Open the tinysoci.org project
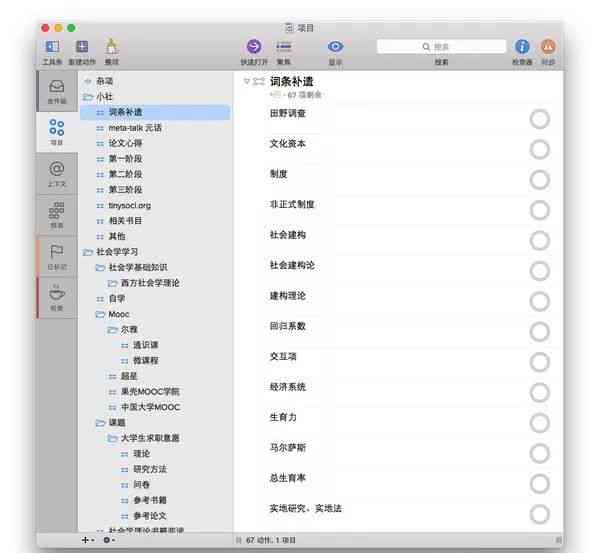600x553 pixels. click(x=129, y=206)
